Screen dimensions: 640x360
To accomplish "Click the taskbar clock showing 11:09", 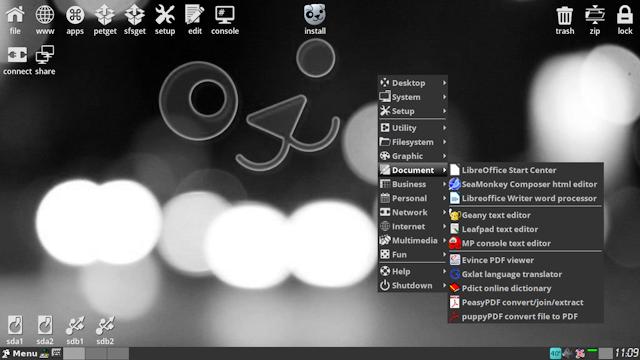I will (627, 353).
